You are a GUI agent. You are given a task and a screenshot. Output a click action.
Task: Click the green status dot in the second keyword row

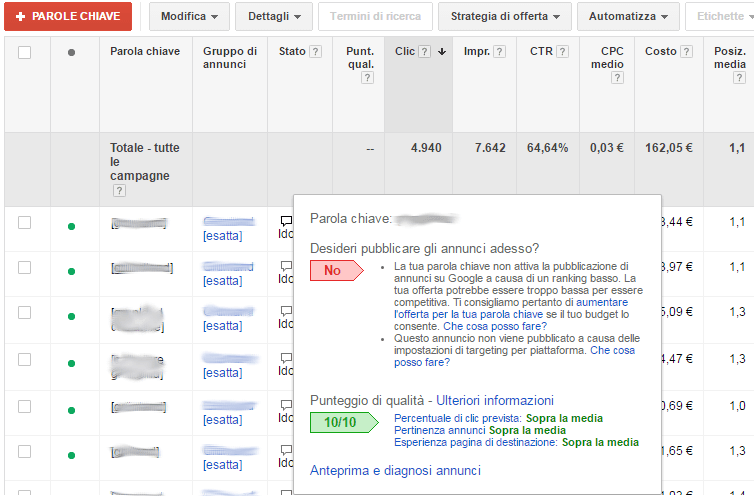coord(71,271)
